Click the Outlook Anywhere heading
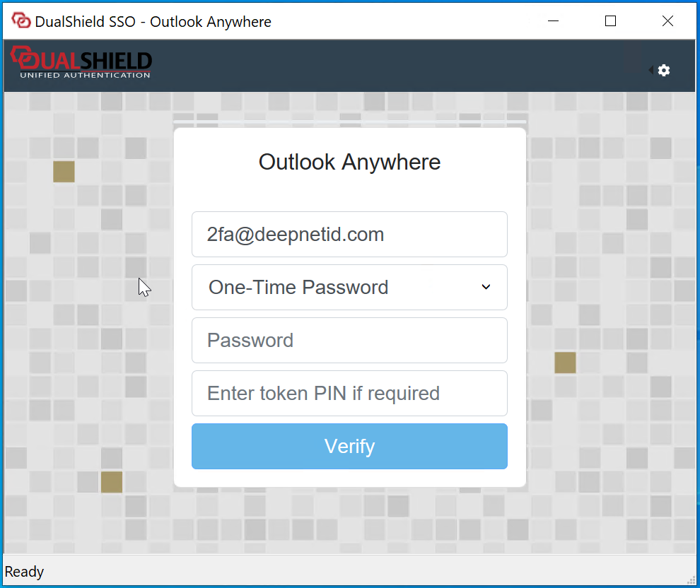700x588 pixels. 349,162
